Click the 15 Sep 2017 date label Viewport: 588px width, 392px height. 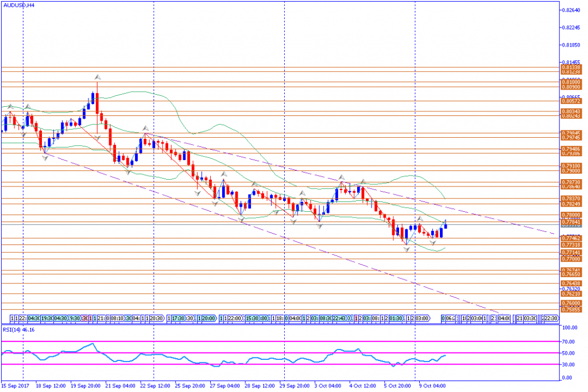16,386
